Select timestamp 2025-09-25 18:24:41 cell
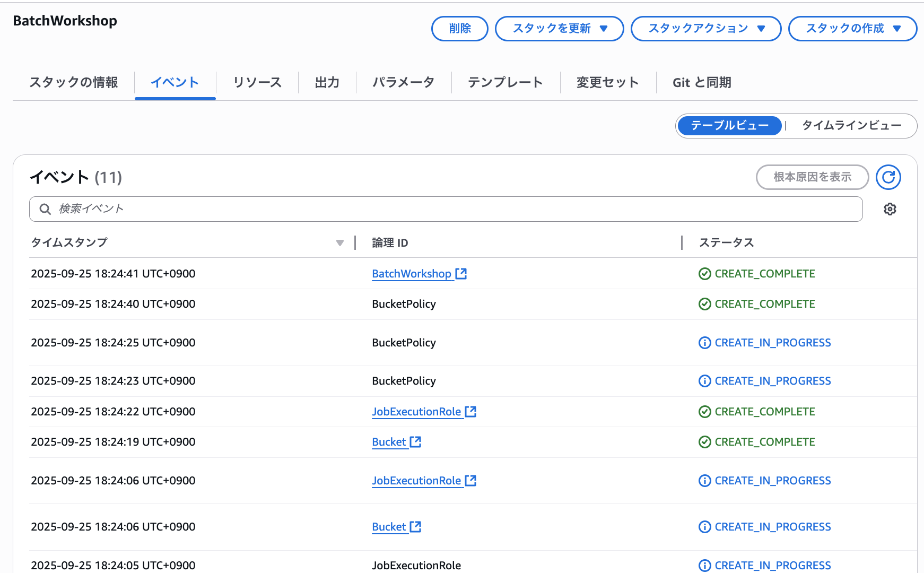This screenshot has width=924, height=573. tap(113, 274)
